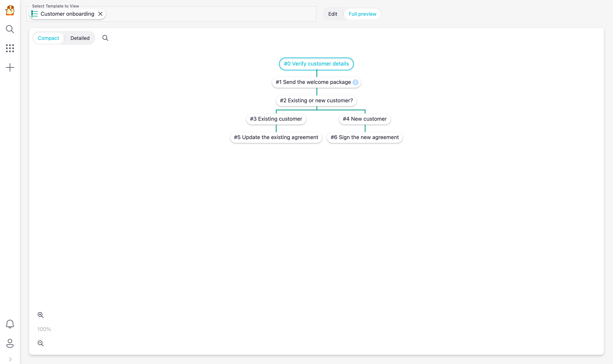Zoom out of the flowchart
This screenshot has height=364, width=613.
coord(40,343)
